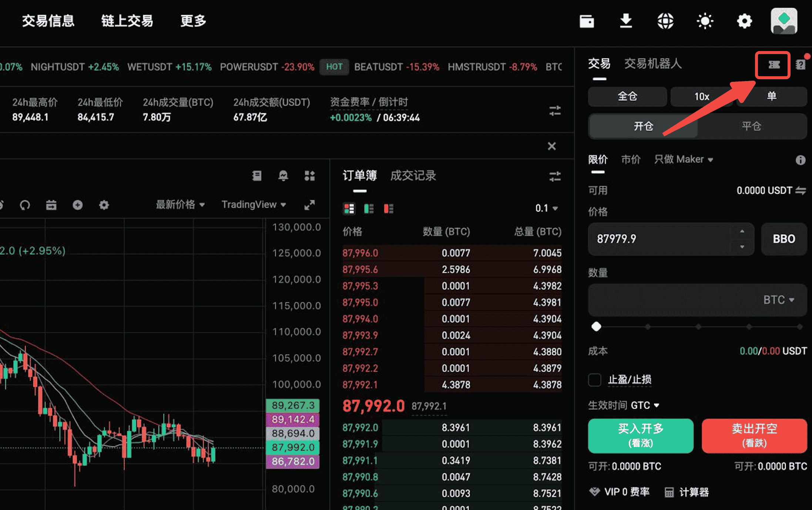Open the language globe icon in the top bar
The image size is (812, 510).
coord(665,21)
